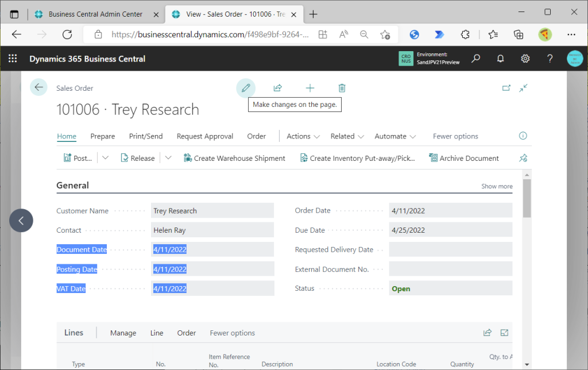The height and width of the screenshot is (370, 588).
Task: Collapse the page with the shrink arrows icon
Action: point(524,88)
